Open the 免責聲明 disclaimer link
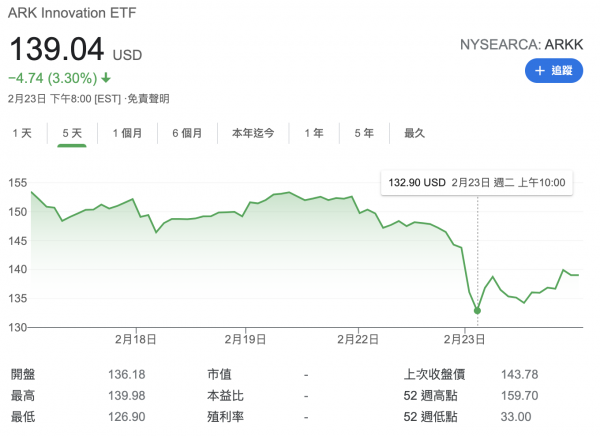Screen dimensions: 600x436 pos(148,99)
